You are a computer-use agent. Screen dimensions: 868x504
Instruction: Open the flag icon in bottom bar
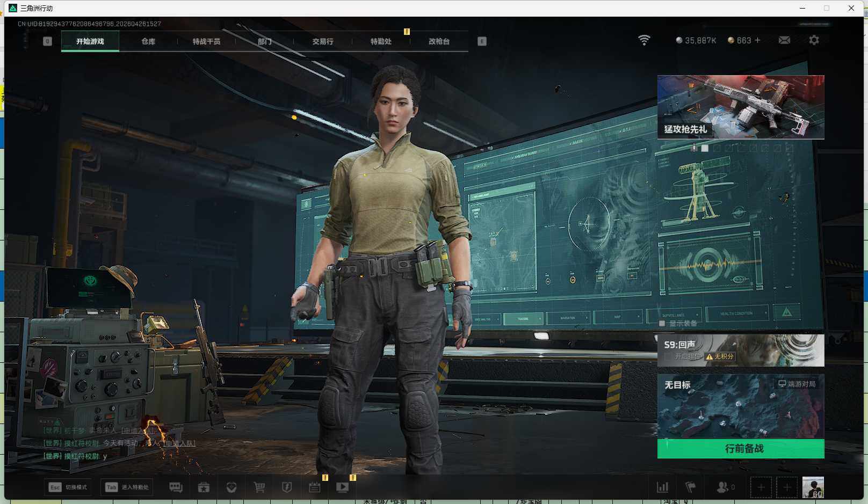(691, 487)
